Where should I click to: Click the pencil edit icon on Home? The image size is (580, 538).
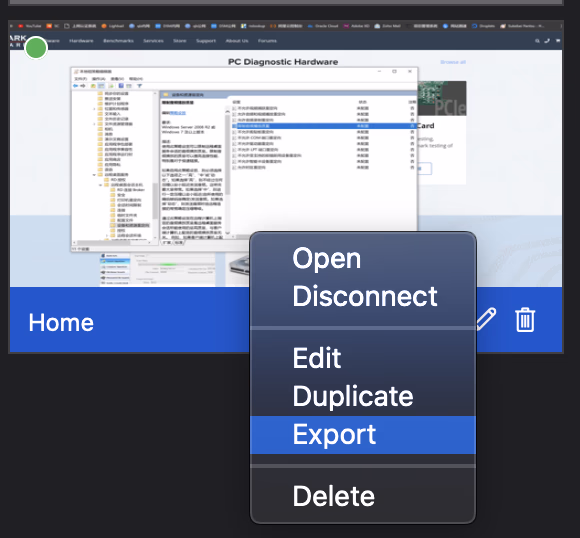486,319
